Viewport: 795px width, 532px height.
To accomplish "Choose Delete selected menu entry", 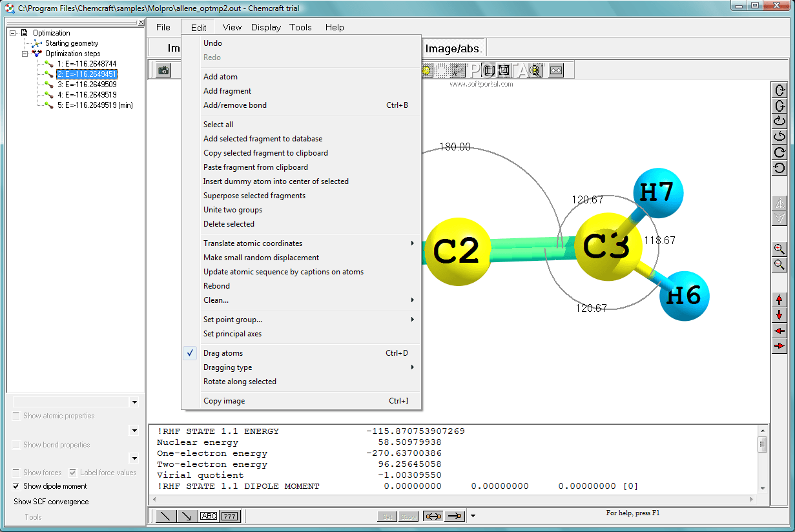I will 302,224.
